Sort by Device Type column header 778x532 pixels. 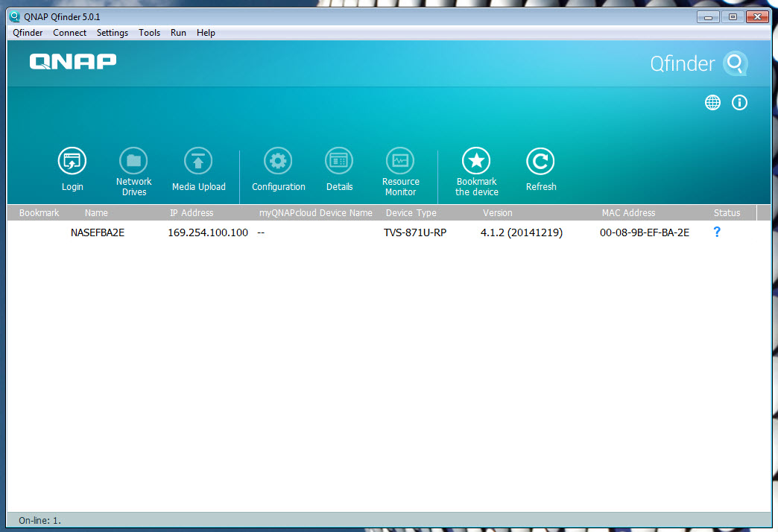tap(411, 213)
